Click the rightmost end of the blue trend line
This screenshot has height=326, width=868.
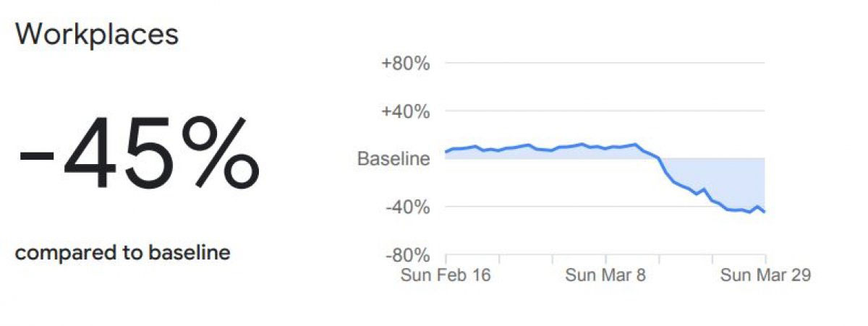(765, 211)
